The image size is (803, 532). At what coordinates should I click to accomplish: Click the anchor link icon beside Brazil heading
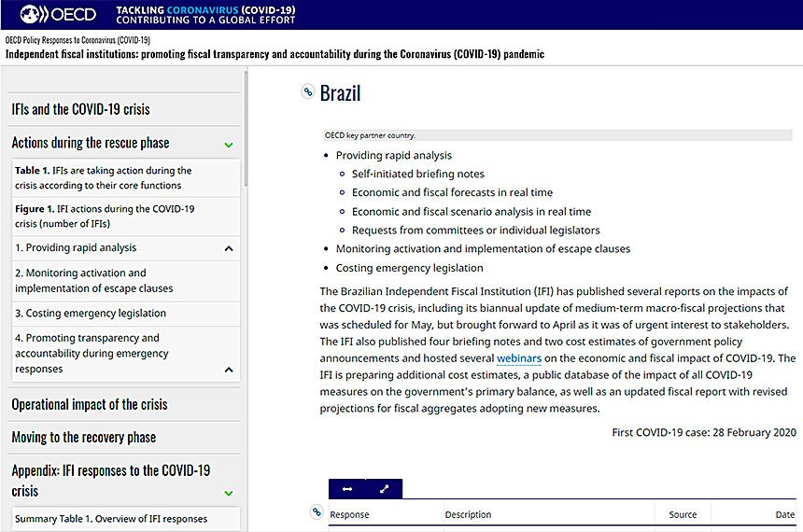[307, 91]
